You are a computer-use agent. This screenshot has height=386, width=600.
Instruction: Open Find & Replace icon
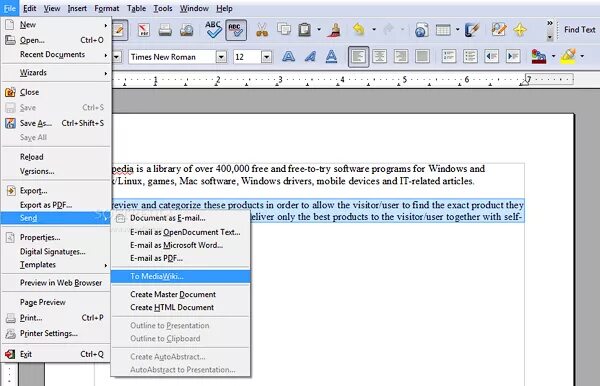[499, 30]
